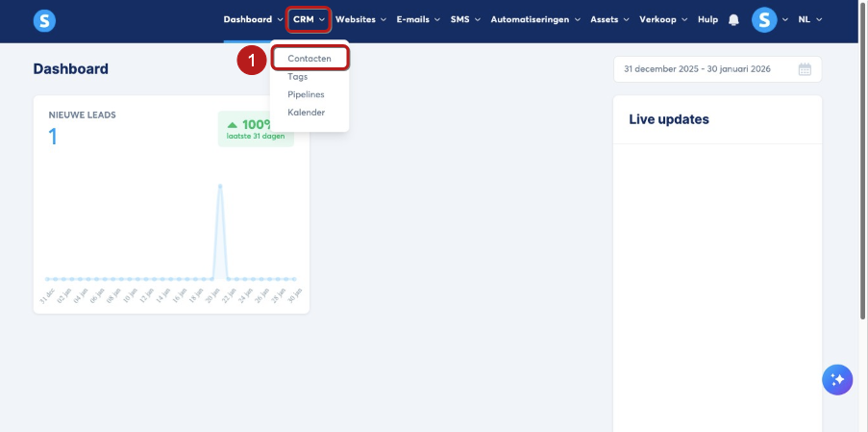Click the Nieuwe Leads count 1
The height and width of the screenshot is (432, 868).
[53, 137]
